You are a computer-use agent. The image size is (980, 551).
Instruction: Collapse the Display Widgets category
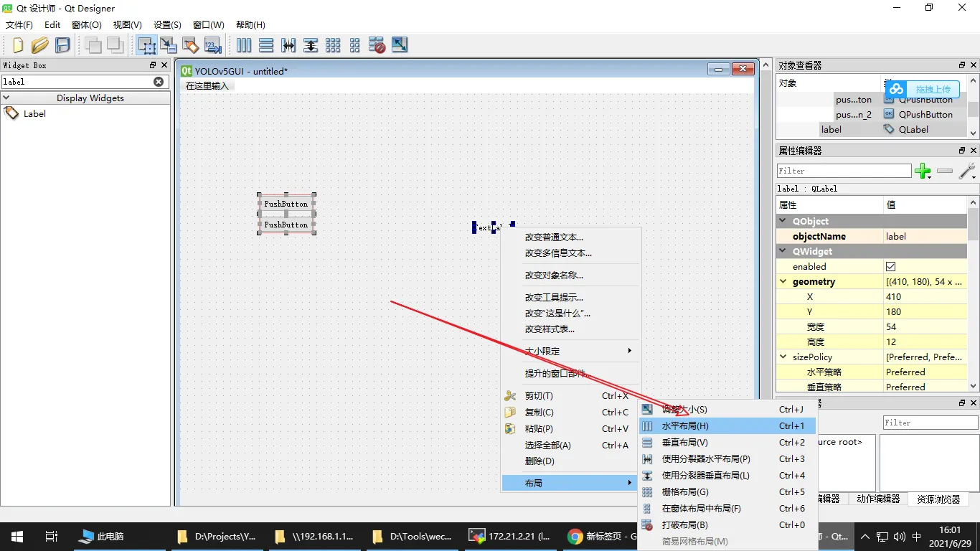pos(6,98)
